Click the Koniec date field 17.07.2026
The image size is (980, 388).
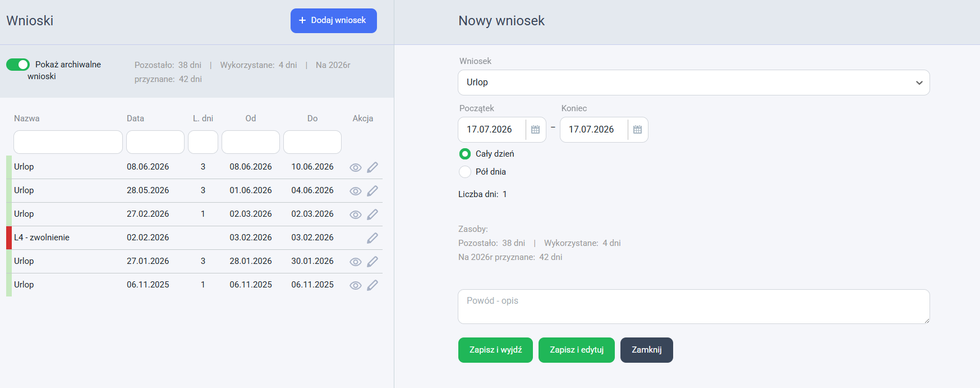click(594, 130)
